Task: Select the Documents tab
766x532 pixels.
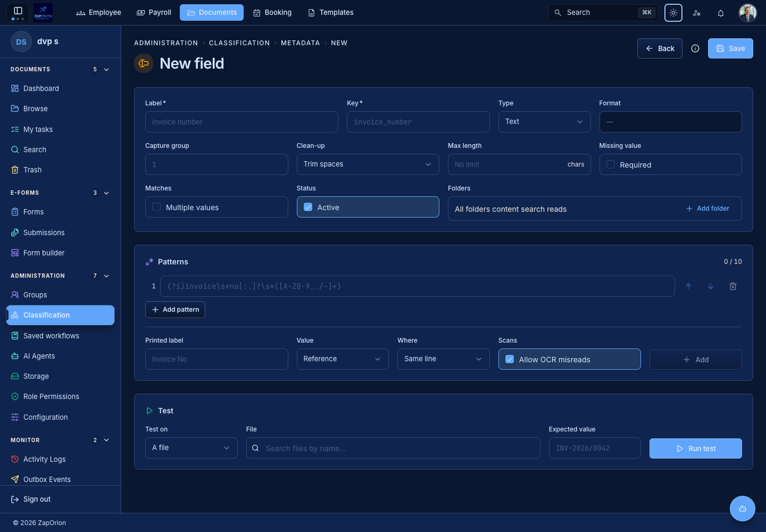Action: pyautogui.click(x=212, y=12)
